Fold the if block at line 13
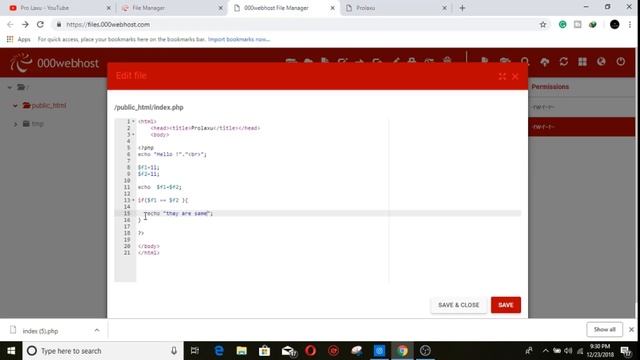The width and height of the screenshot is (640, 360). (x=133, y=200)
